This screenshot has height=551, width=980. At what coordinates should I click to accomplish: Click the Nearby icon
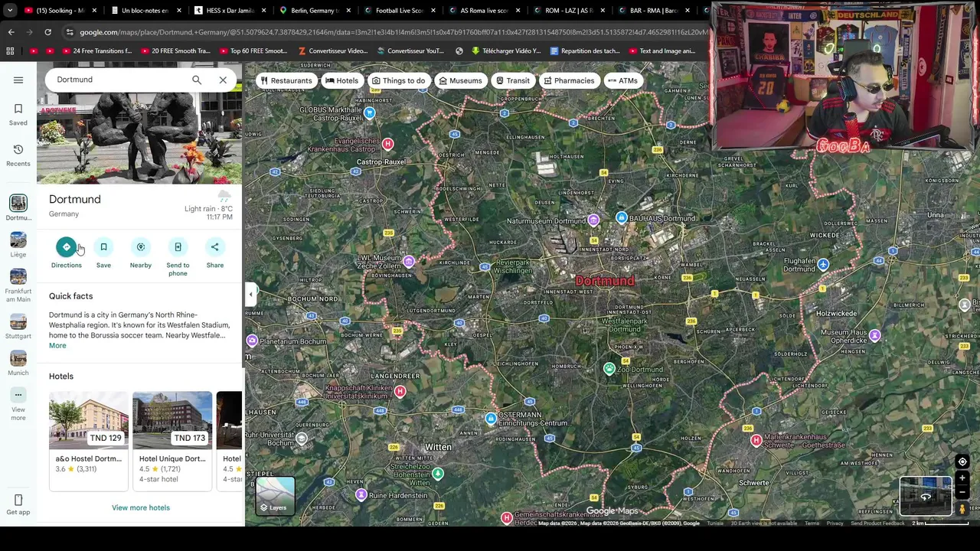click(x=141, y=247)
